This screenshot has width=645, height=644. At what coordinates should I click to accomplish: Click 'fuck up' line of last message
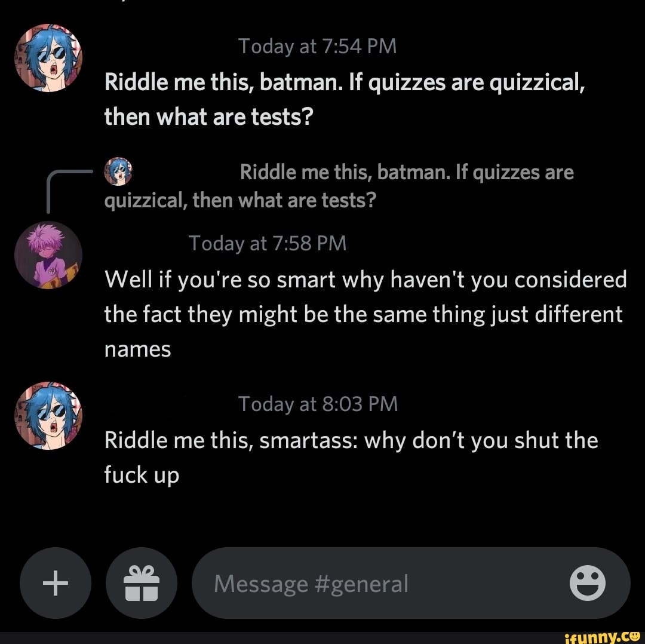click(142, 475)
